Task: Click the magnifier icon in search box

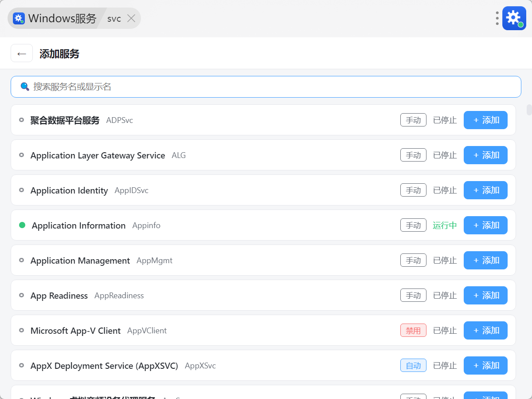Action: 25,87
